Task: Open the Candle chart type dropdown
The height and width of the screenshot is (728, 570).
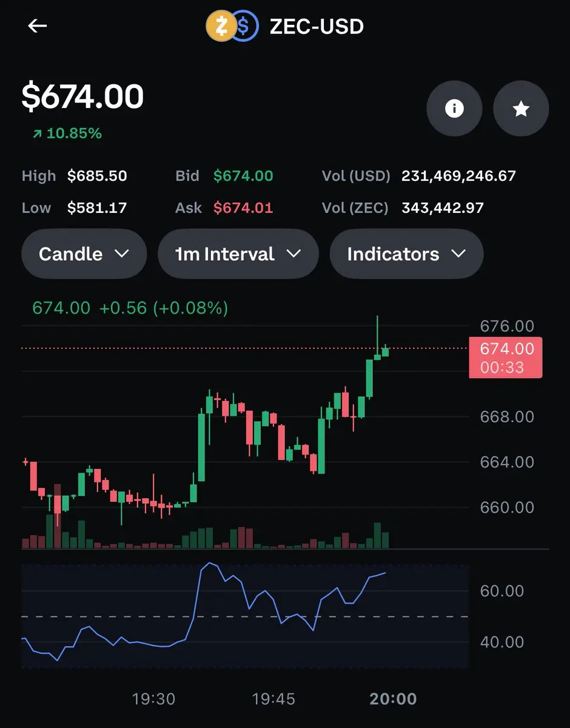Action: pos(84,254)
